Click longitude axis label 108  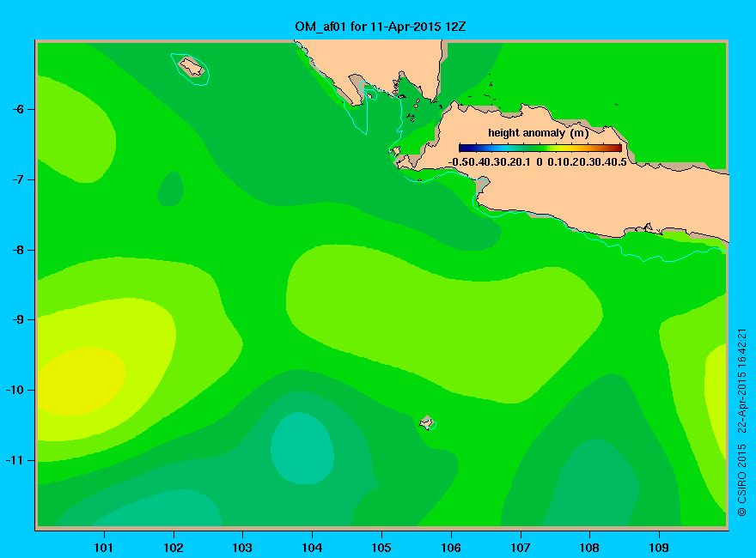tap(589, 548)
